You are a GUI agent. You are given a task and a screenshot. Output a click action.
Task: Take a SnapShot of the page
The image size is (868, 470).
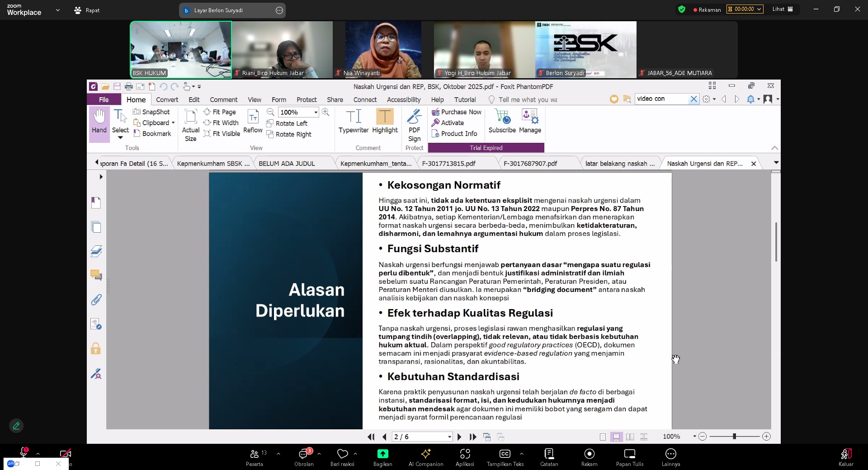click(151, 112)
